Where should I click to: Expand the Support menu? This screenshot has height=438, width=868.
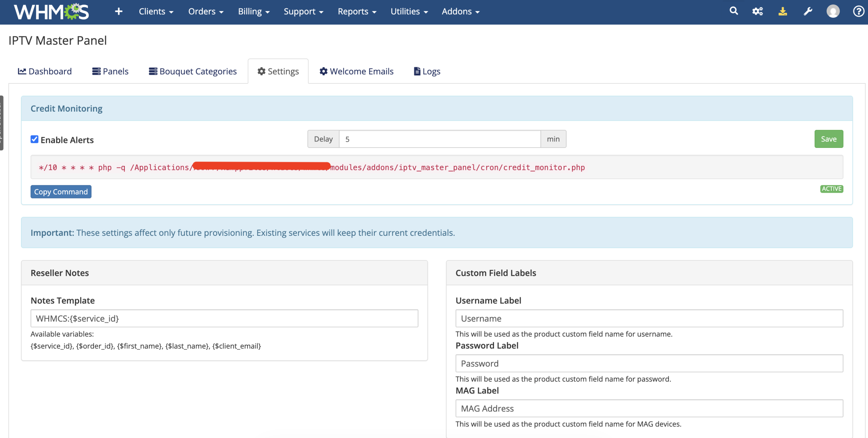pos(303,12)
